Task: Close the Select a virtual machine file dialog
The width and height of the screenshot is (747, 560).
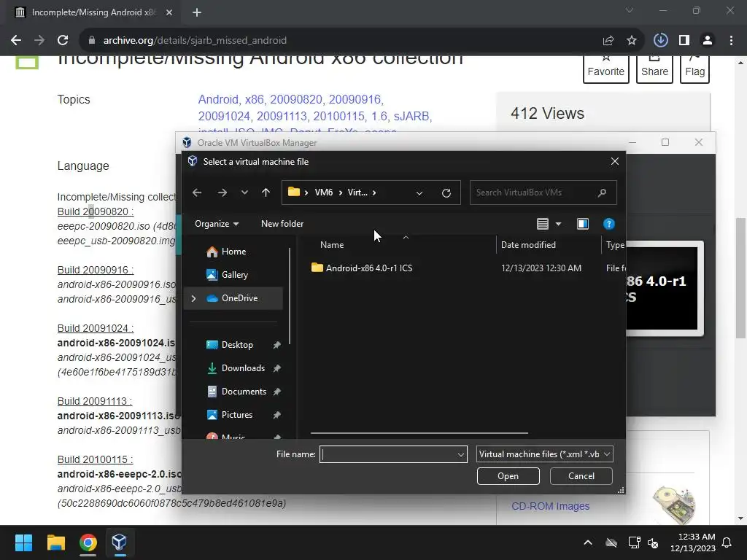Action: 614,161
